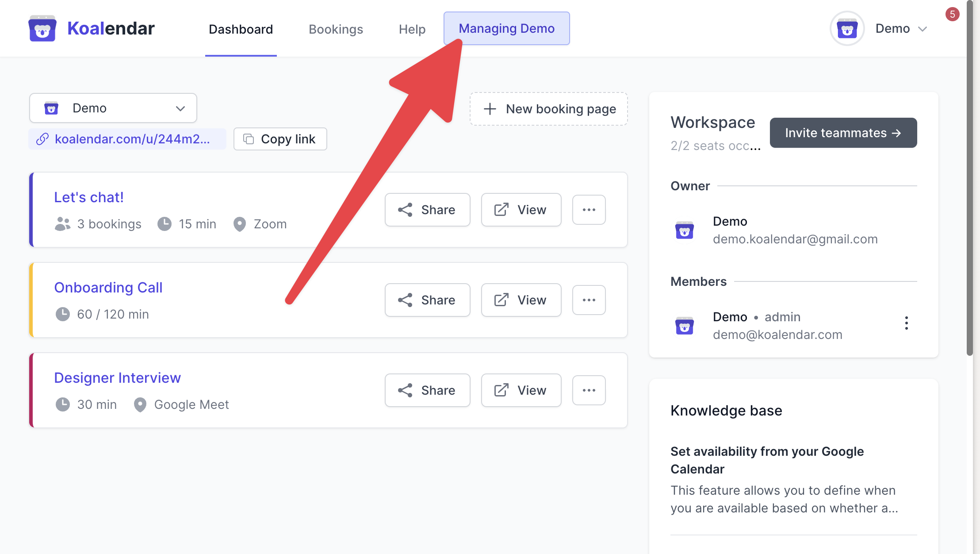Click the member email demo@koalendar.com
The height and width of the screenshot is (554, 980).
(777, 335)
